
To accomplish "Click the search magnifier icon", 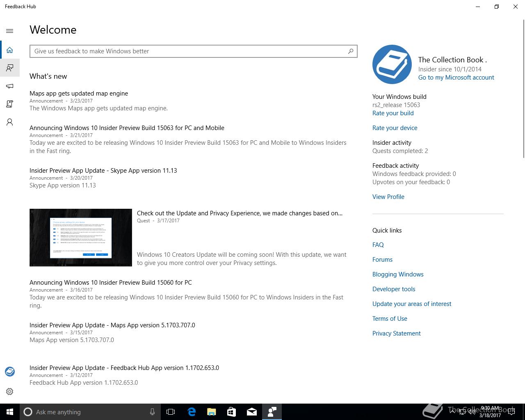I will click(351, 51).
